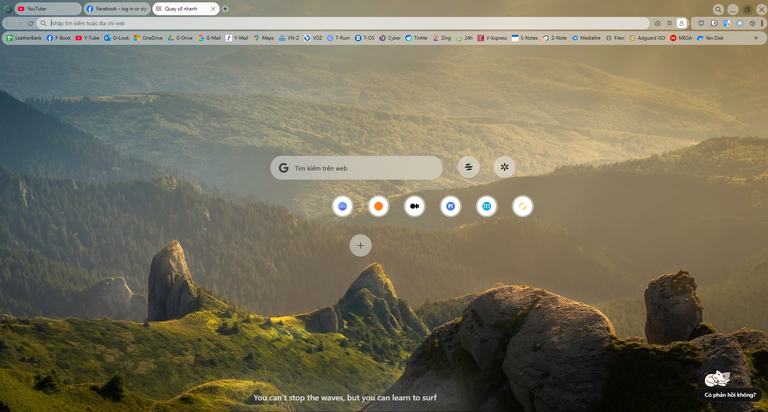Screen dimensions: 768x412
Task: Open the Adguard ISO bookmark
Action: pyautogui.click(x=648, y=38)
